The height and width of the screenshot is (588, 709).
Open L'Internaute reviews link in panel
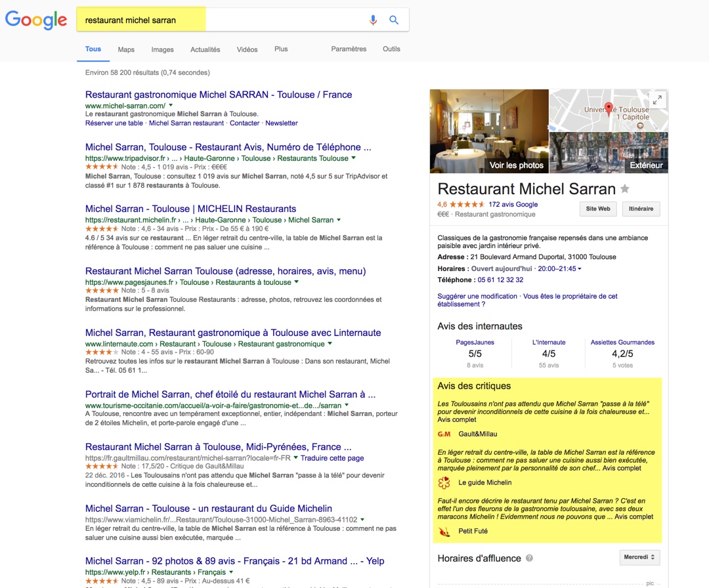[x=548, y=342]
